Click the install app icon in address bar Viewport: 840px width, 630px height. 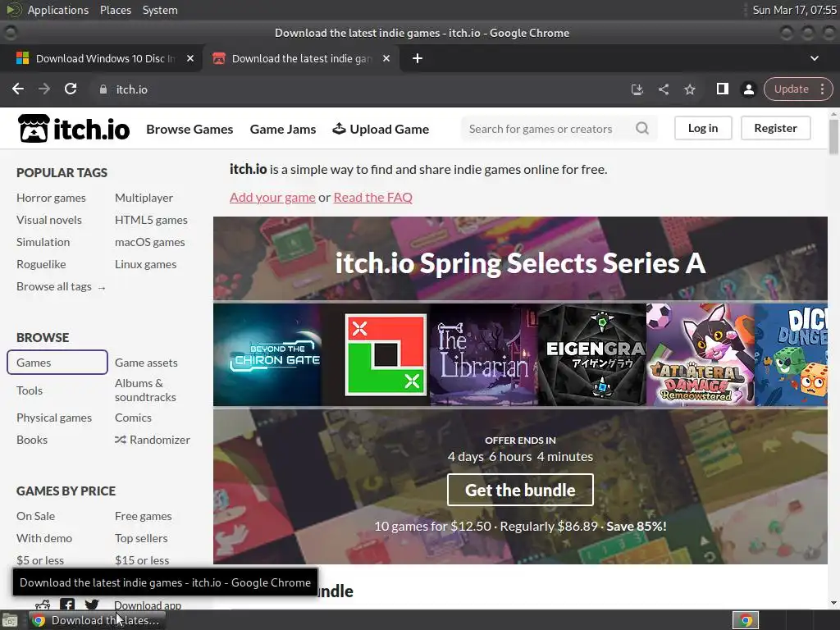pos(637,89)
